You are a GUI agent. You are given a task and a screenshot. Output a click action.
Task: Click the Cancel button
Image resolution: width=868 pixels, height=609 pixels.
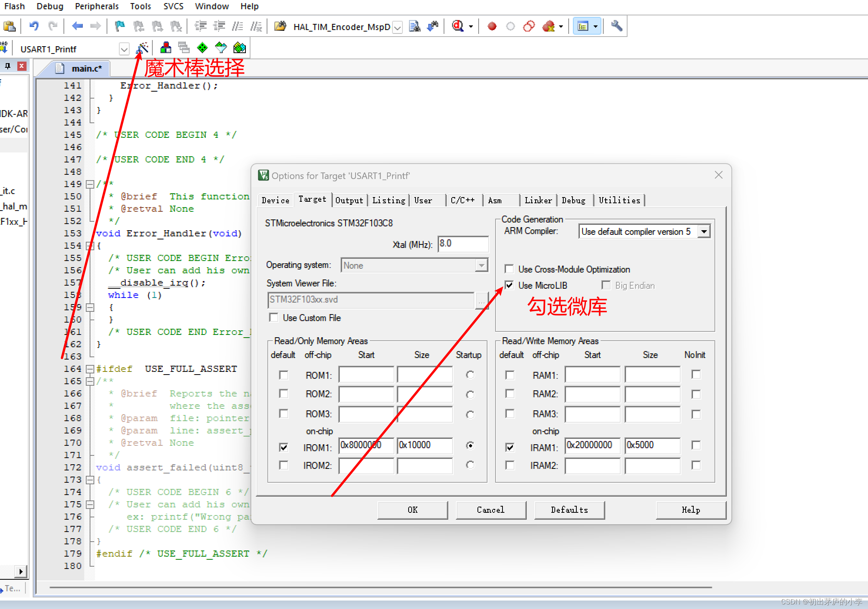[x=491, y=510]
